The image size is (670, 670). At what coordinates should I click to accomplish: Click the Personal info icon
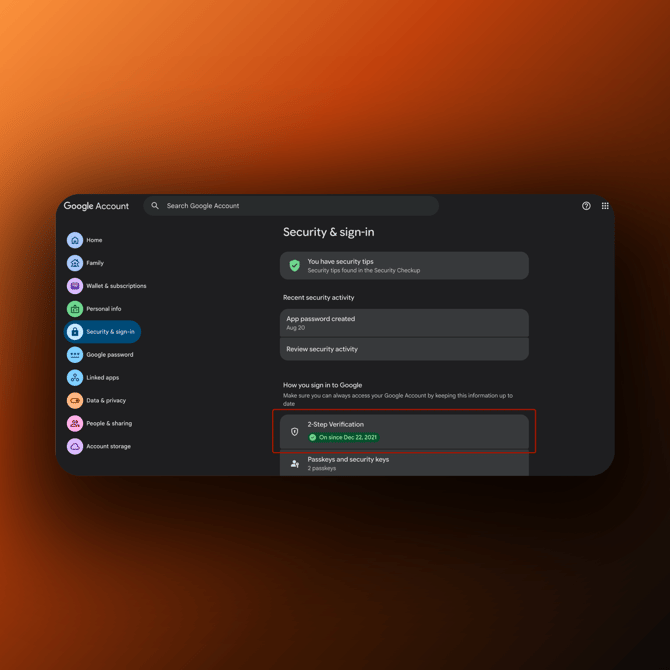[75, 309]
